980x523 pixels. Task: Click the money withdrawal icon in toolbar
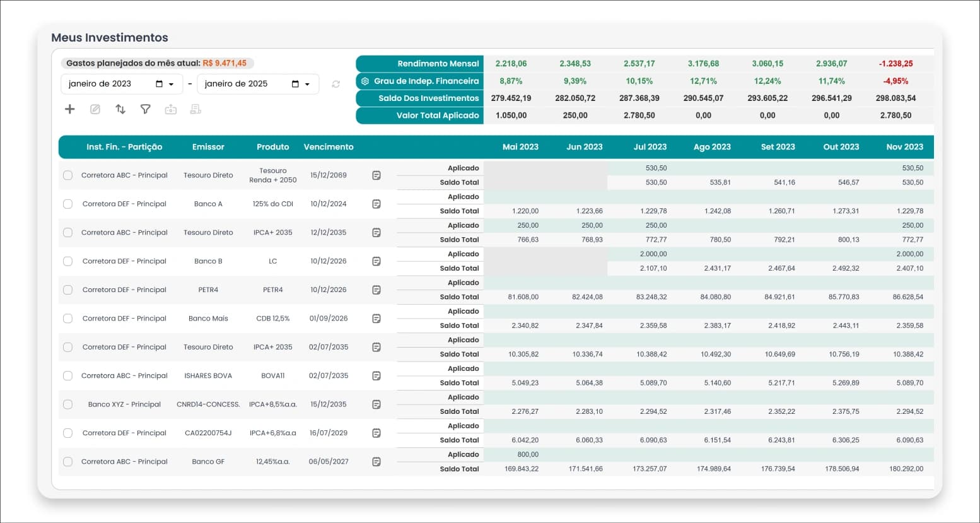click(171, 109)
